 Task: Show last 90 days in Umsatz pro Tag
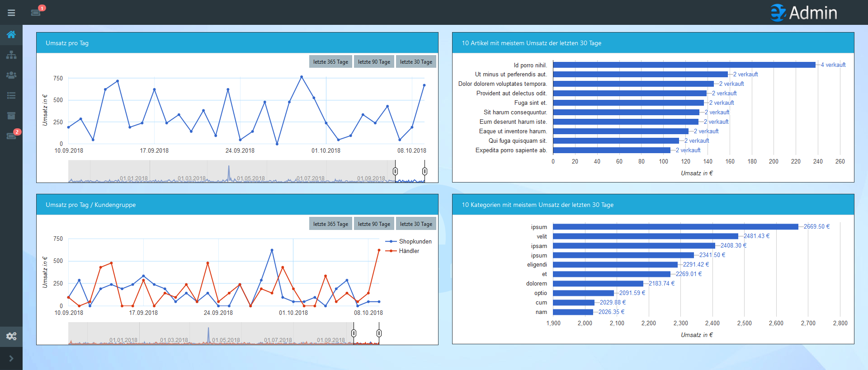point(374,62)
